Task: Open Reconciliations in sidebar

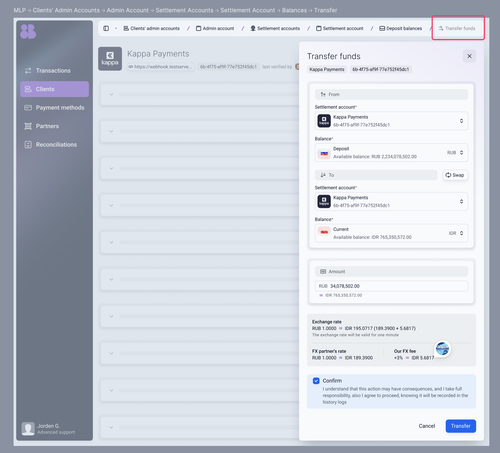Action: 54,145
